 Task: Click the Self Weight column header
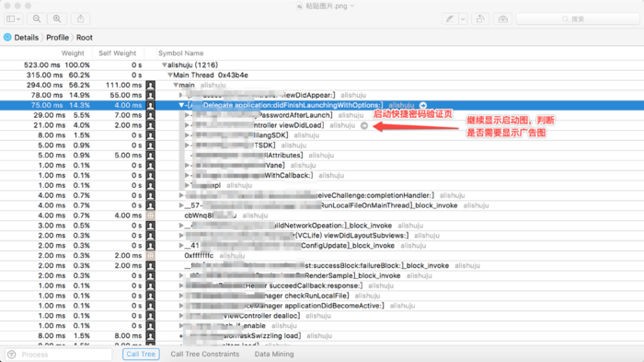(117, 53)
